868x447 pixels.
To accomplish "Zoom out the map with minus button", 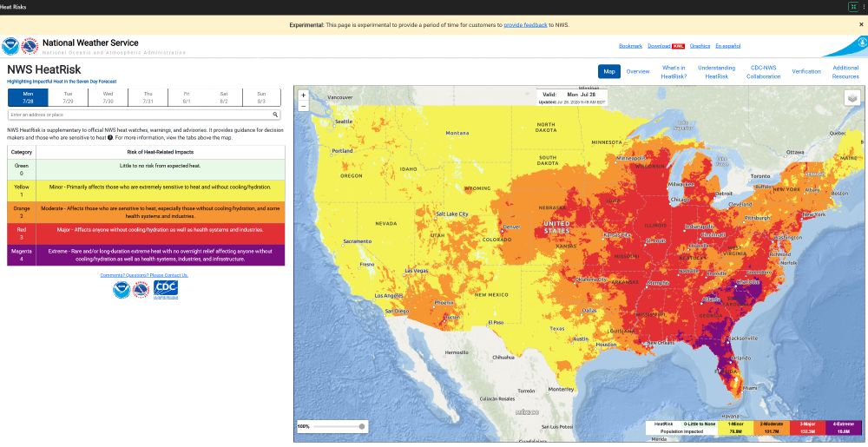I will (x=303, y=106).
